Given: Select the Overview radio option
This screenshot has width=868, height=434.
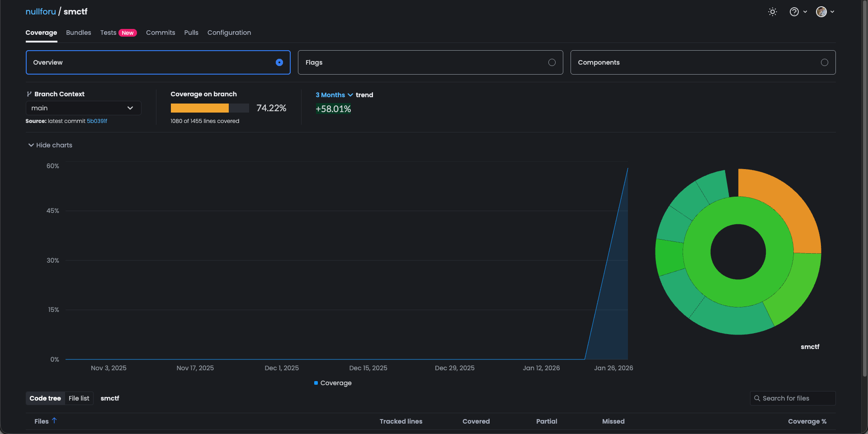Looking at the screenshot, I should (x=279, y=62).
